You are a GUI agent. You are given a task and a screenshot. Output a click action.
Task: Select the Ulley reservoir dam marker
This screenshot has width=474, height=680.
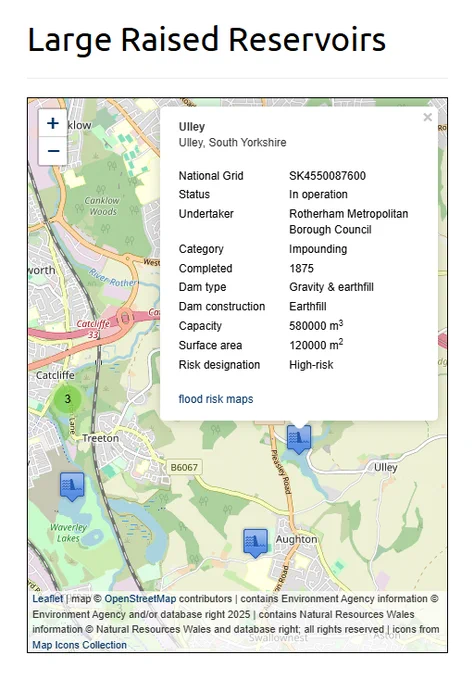click(x=299, y=439)
